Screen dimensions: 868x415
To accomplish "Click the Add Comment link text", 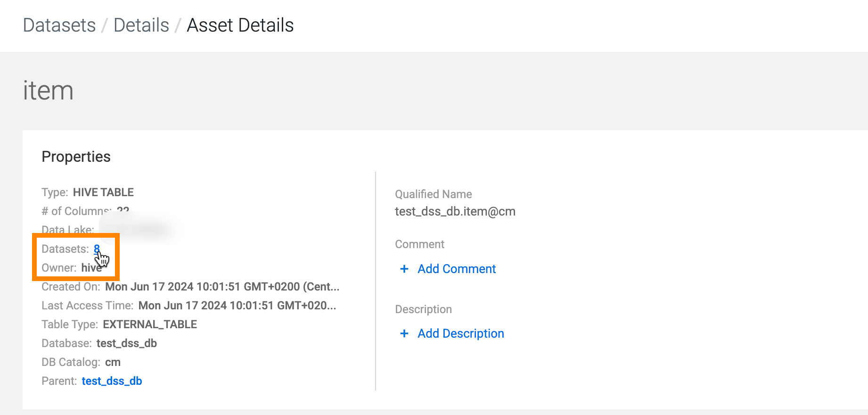I will (457, 269).
